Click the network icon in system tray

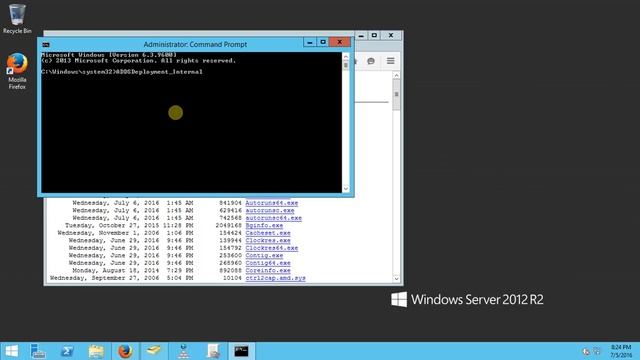tap(597, 351)
